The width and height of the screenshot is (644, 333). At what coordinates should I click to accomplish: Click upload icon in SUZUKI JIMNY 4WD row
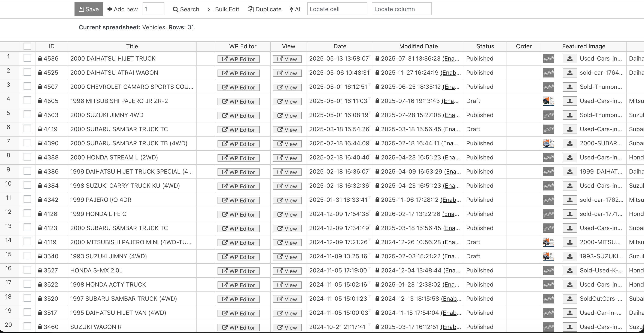[569, 115]
